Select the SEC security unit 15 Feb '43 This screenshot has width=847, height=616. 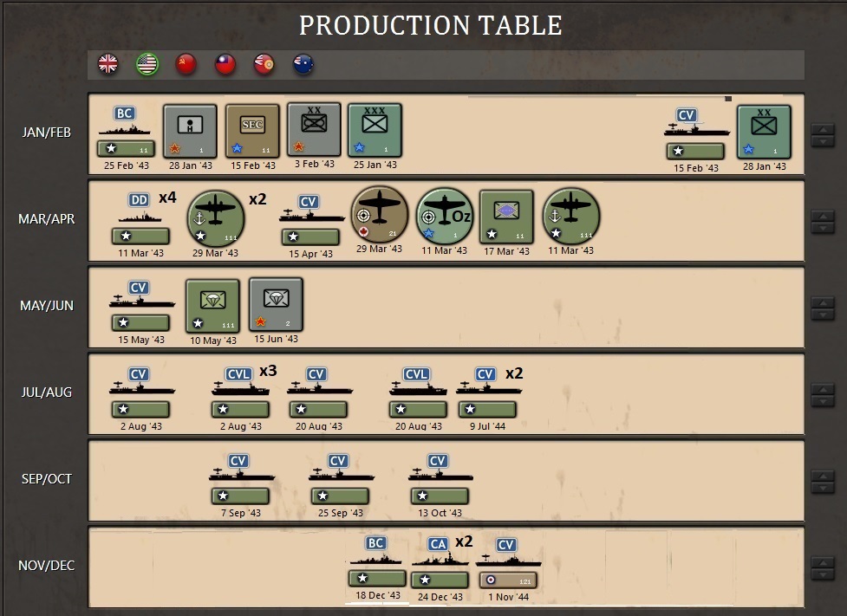(252, 131)
